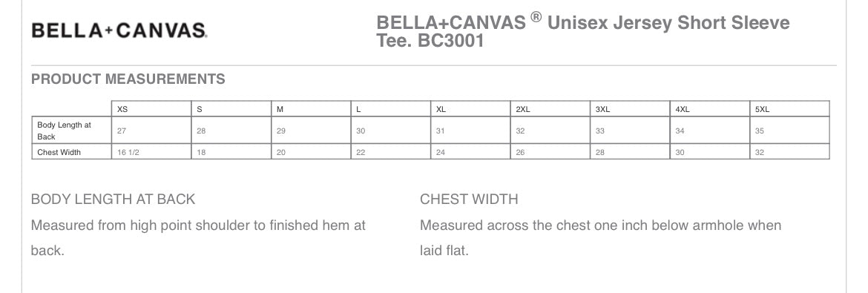868x293 pixels.
Task: Select the XS body length value 27
Action: point(121,131)
